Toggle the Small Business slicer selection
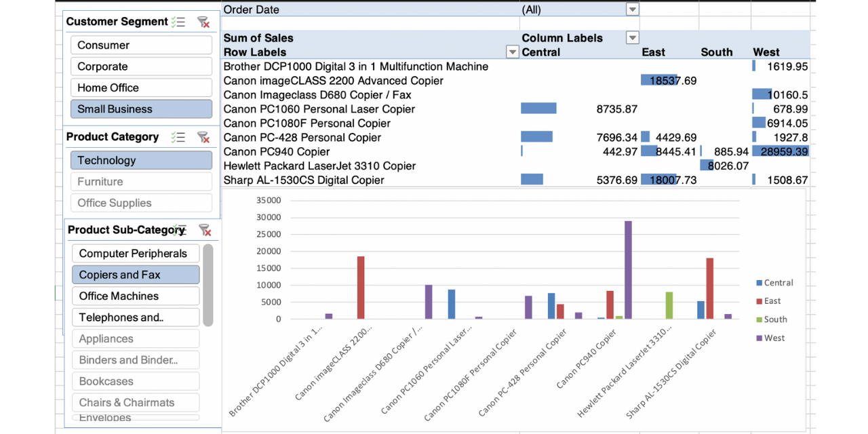Image resolution: width=868 pixels, height=434 pixels. click(141, 108)
